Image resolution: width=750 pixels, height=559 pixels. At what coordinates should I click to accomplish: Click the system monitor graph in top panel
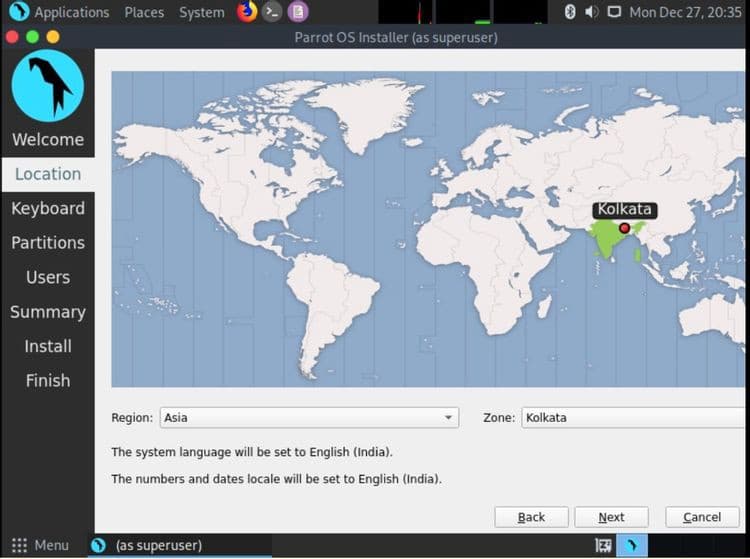pos(463,11)
